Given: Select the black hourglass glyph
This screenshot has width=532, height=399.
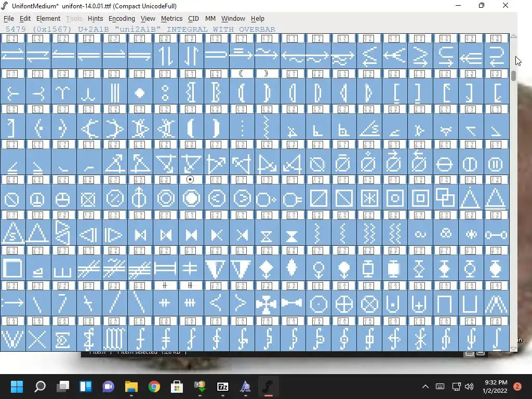Looking at the screenshot, I should [293, 233].
